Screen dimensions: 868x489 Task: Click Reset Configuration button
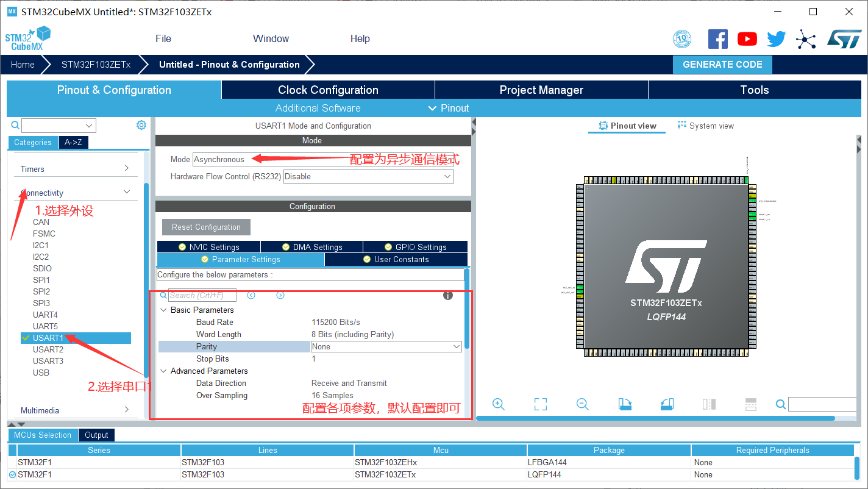(206, 227)
